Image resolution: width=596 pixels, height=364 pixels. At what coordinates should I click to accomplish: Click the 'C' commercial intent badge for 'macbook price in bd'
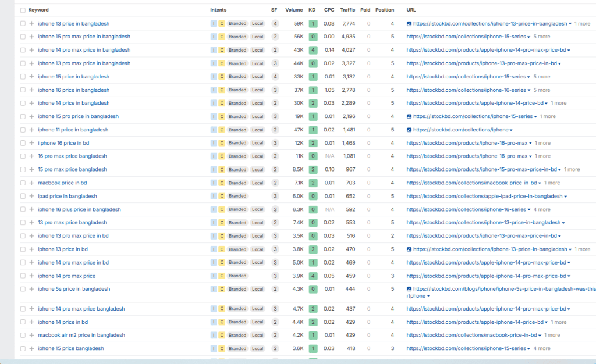pos(222,183)
